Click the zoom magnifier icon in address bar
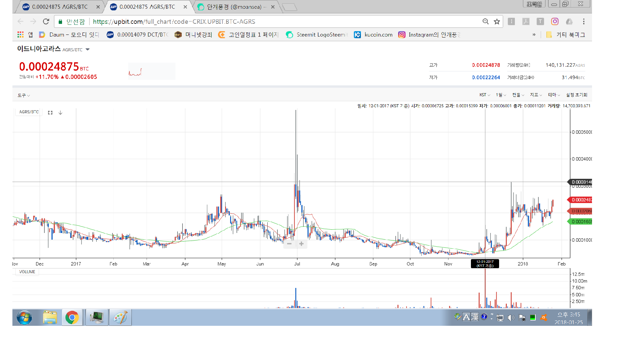Image resolution: width=644 pixels, height=362 pixels. pyautogui.click(x=485, y=21)
